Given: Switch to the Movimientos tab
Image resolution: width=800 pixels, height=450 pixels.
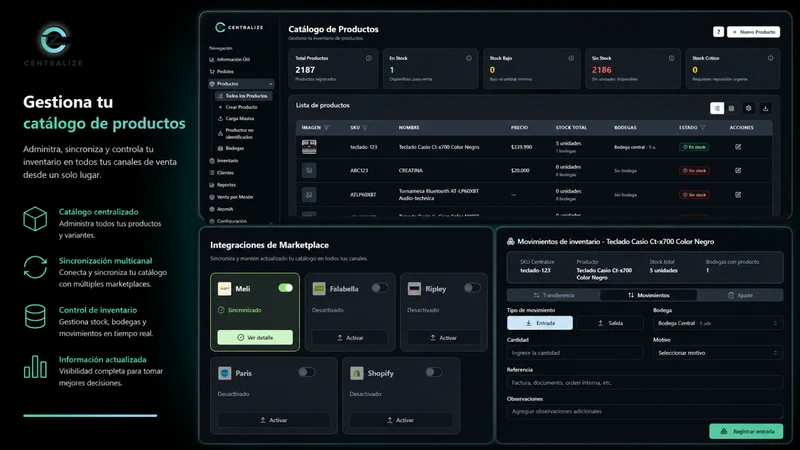Looking at the screenshot, I should point(648,295).
